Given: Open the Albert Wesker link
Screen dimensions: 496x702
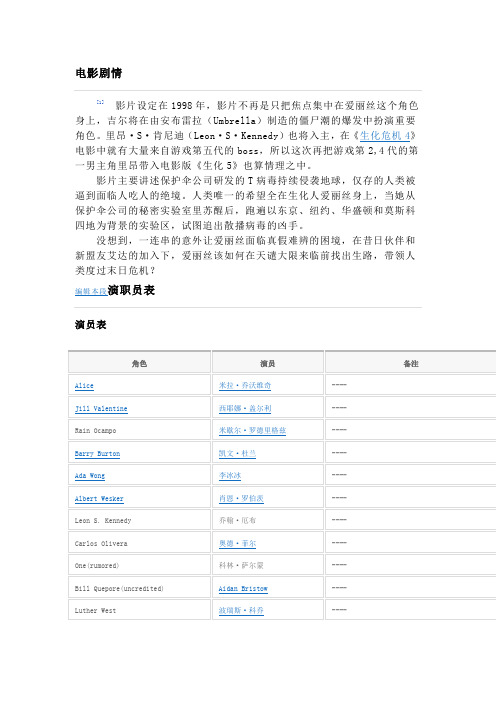Looking at the screenshot, I should (99, 498).
